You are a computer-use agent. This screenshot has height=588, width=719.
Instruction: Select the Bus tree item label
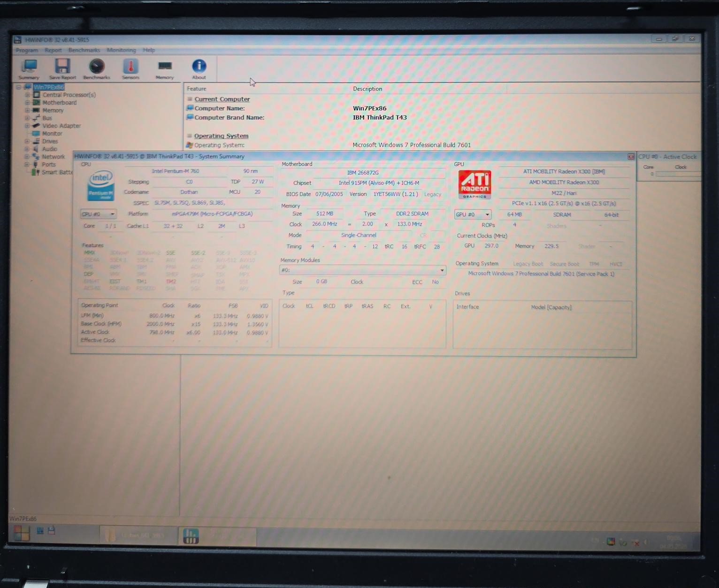[47, 118]
